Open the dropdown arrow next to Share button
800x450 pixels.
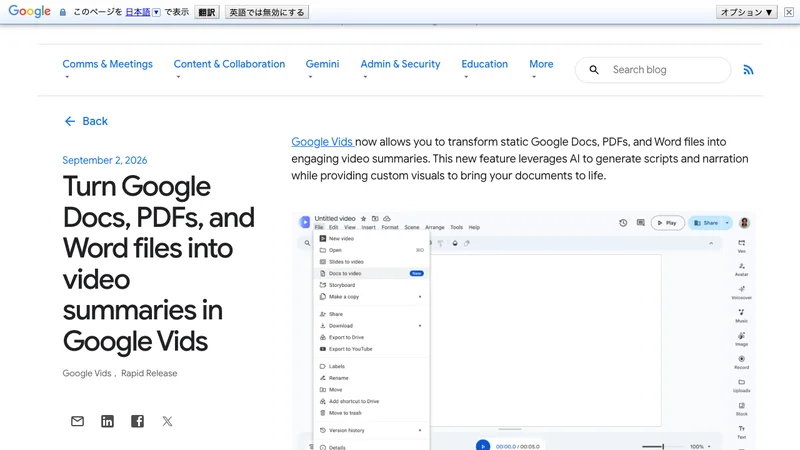[727, 223]
